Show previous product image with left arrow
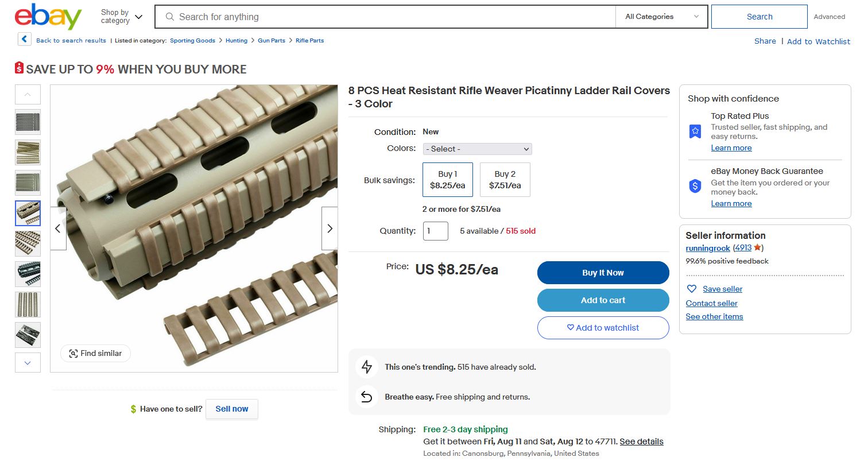Image resolution: width=868 pixels, height=465 pixels. tap(58, 228)
